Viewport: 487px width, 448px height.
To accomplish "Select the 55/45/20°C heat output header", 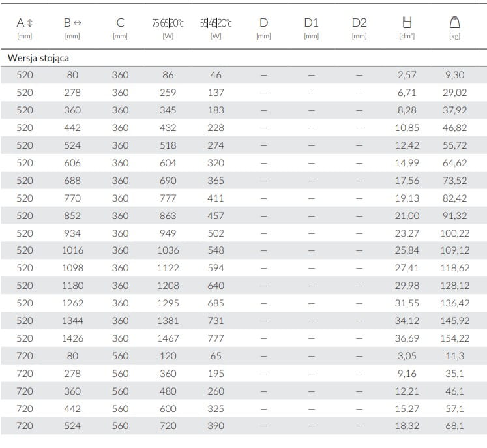I will click(x=216, y=23).
